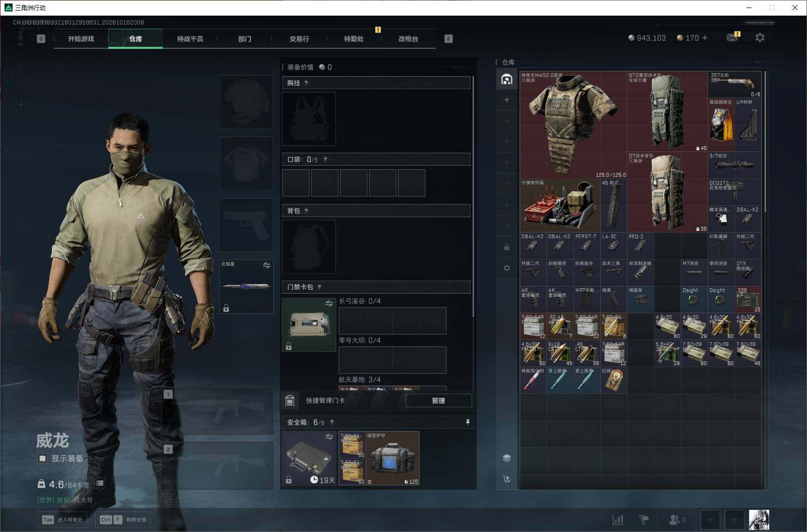Select the 红桃A playing card item
Viewport: 807px width, 532px height.
[x=614, y=380]
